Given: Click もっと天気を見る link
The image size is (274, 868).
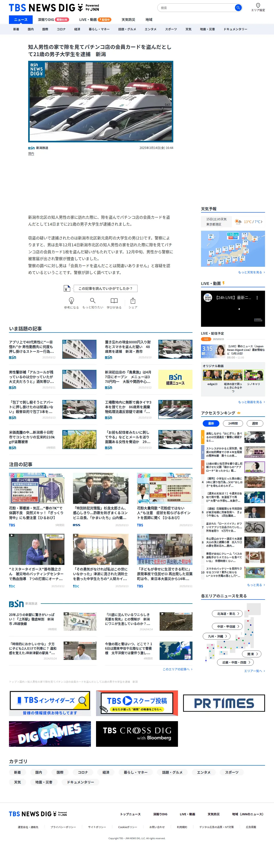Looking at the screenshot, I should pos(251,272).
